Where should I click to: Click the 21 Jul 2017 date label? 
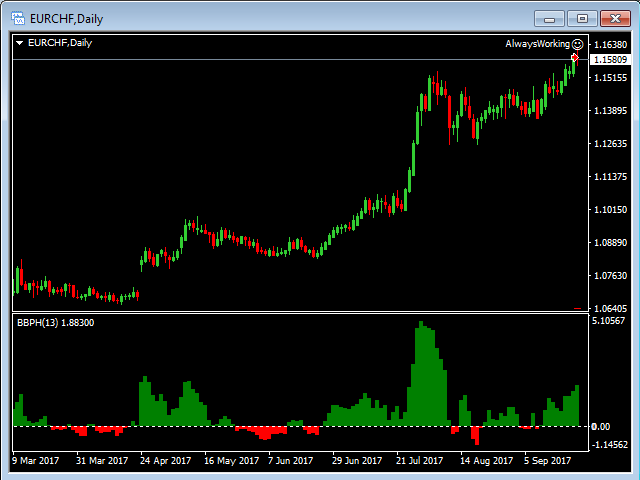click(419, 461)
